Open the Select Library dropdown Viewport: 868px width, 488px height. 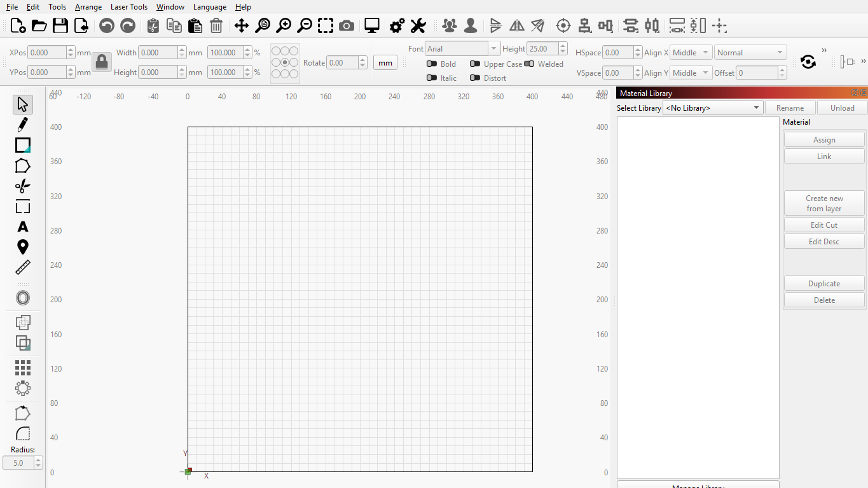[x=712, y=108]
